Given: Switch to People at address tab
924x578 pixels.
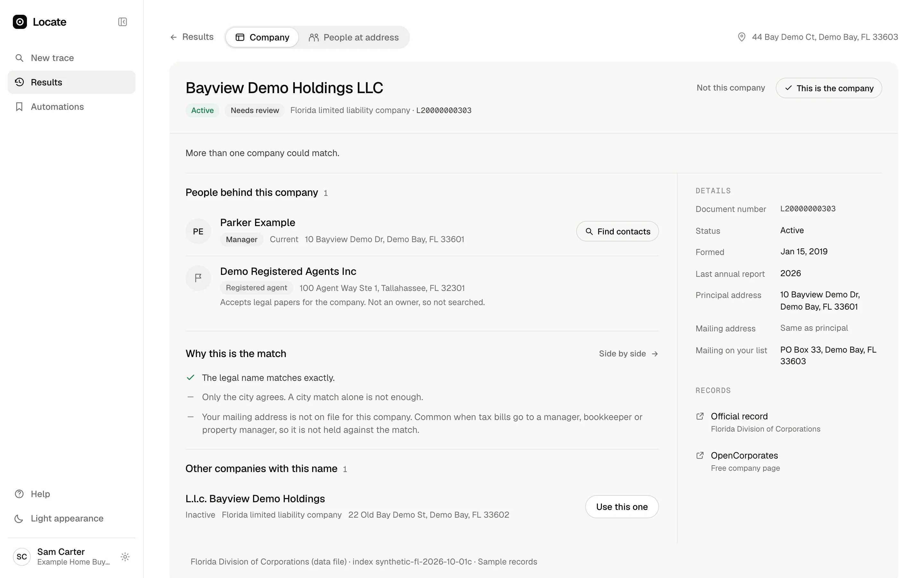Looking at the screenshot, I should pyautogui.click(x=354, y=37).
